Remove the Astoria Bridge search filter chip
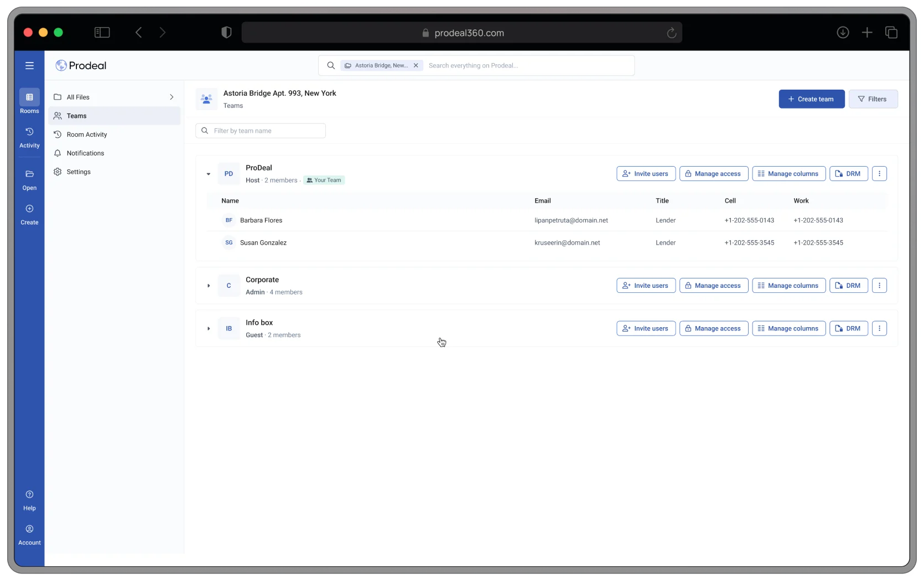Viewport: 924px width, 579px height. [416, 65]
